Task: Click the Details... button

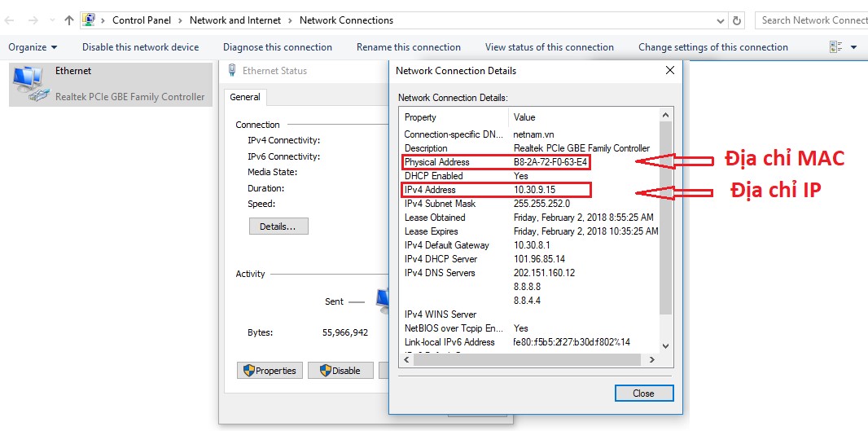Action: tap(278, 226)
